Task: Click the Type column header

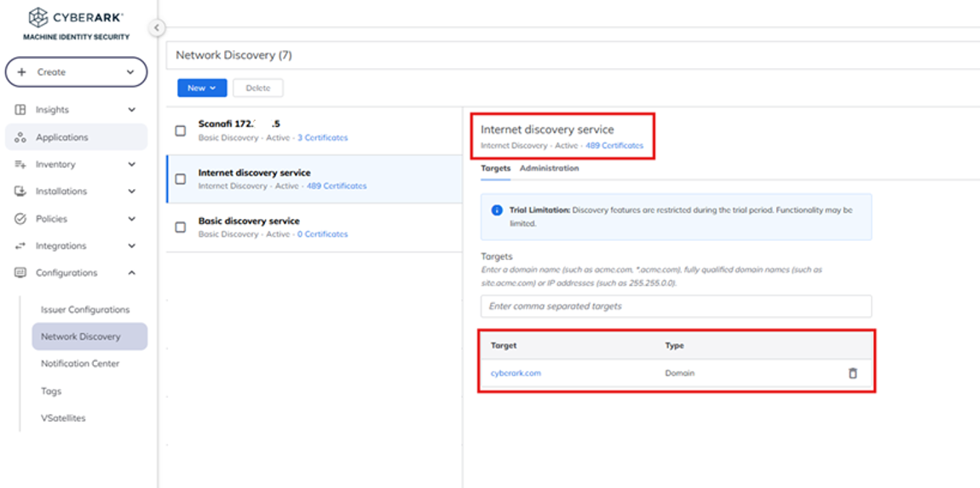Action: click(x=674, y=346)
